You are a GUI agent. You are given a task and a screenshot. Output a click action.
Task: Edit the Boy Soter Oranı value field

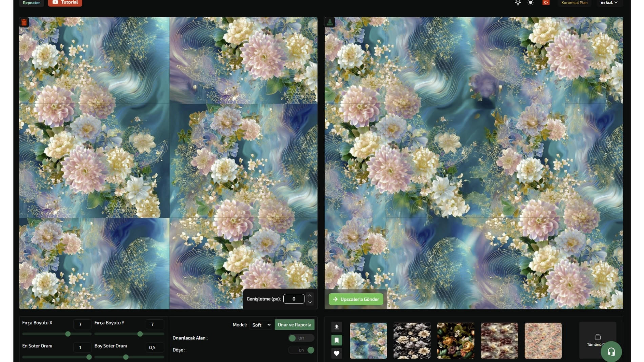155,347
